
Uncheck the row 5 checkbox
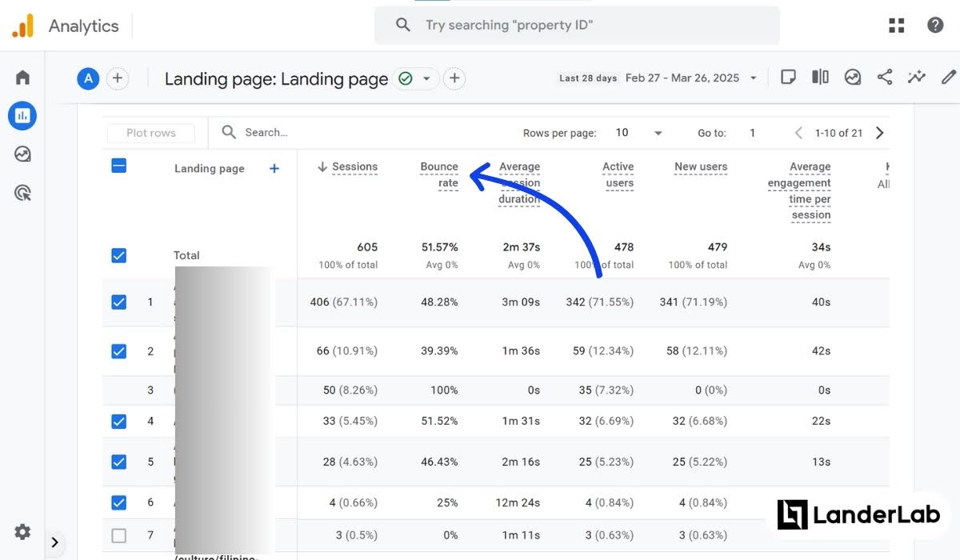coord(118,461)
